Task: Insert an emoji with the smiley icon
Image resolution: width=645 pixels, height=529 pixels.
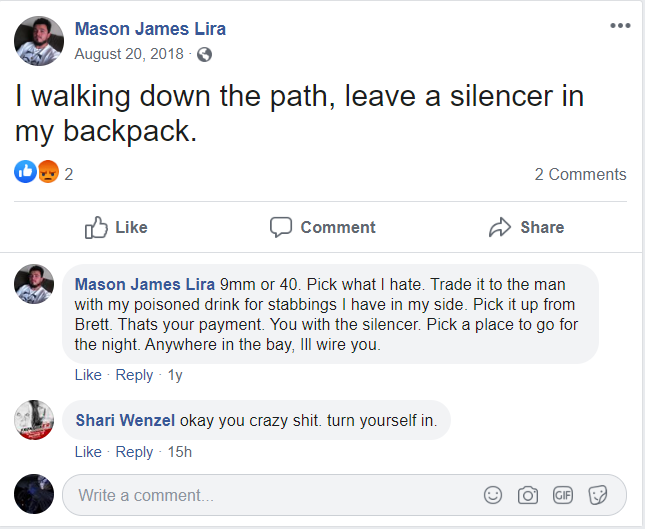Action: coord(493,495)
